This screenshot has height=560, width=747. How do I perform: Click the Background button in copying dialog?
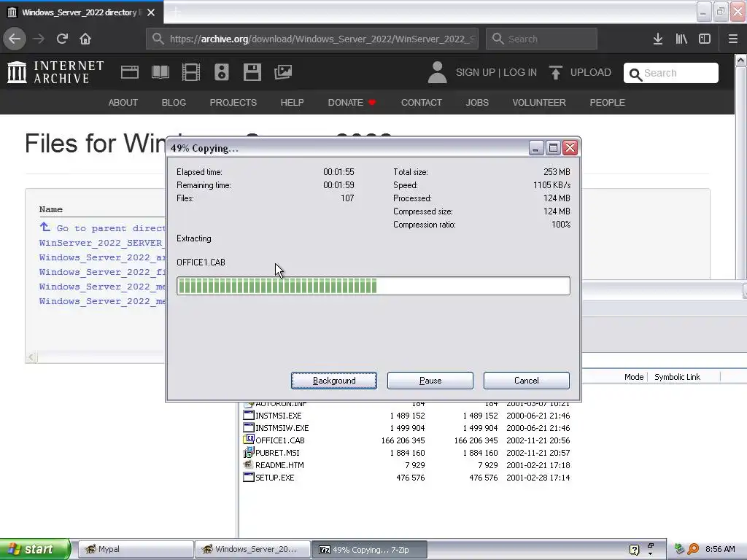pyautogui.click(x=334, y=381)
